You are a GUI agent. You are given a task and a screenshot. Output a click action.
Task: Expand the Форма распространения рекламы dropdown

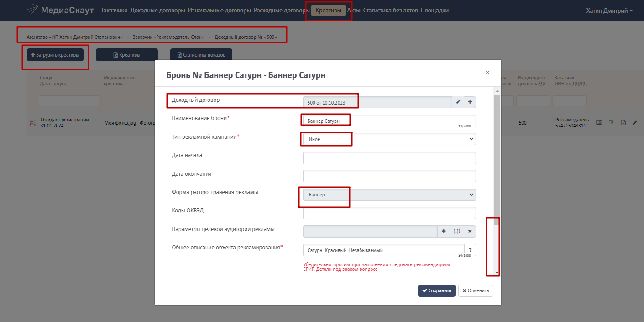(x=389, y=195)
